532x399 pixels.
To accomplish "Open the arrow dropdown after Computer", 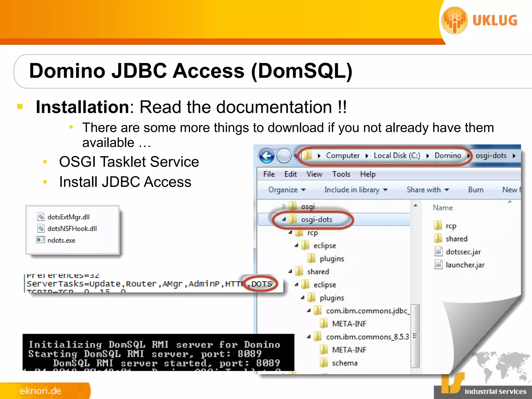I will [x=367, y=156].
